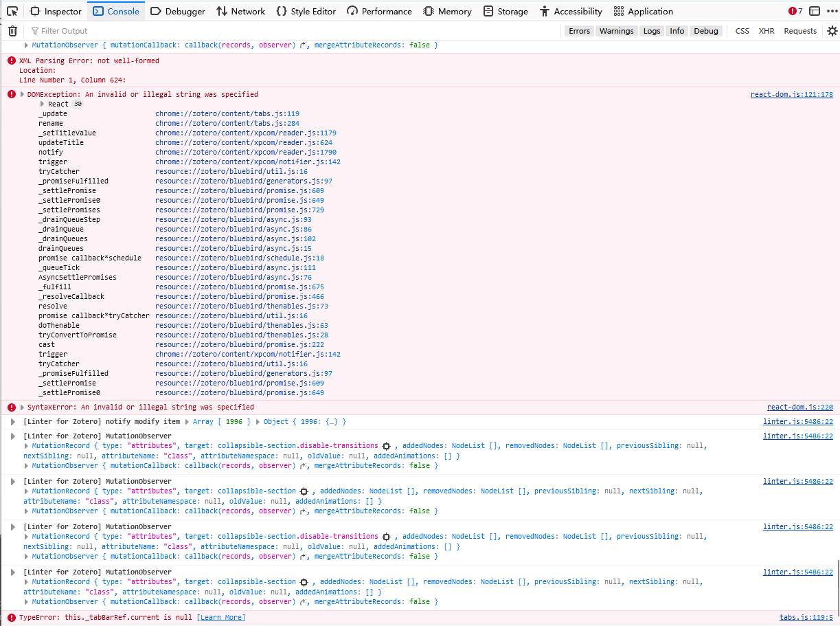Open tabs.js:119:5 source link

pos(806,617)
